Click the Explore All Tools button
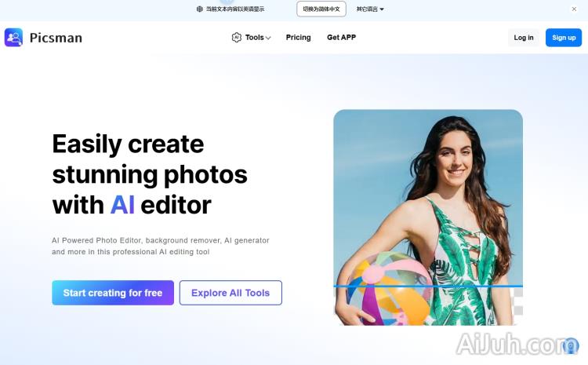The image size is (588, 365). pyautogui.click(x=230, y=293)
